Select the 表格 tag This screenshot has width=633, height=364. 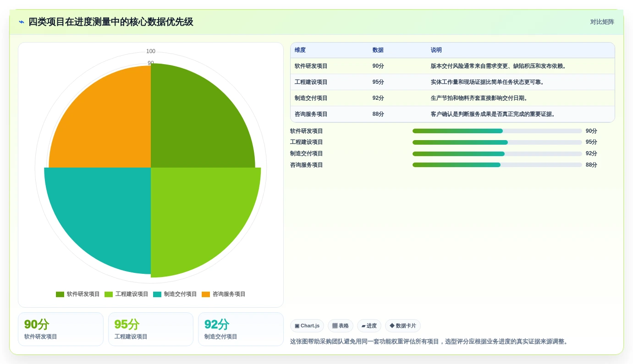[x=341, y=326]
